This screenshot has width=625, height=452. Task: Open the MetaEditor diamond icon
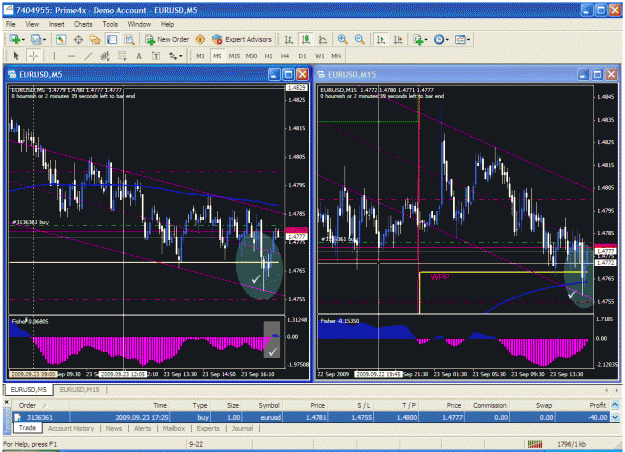point(200,39)
